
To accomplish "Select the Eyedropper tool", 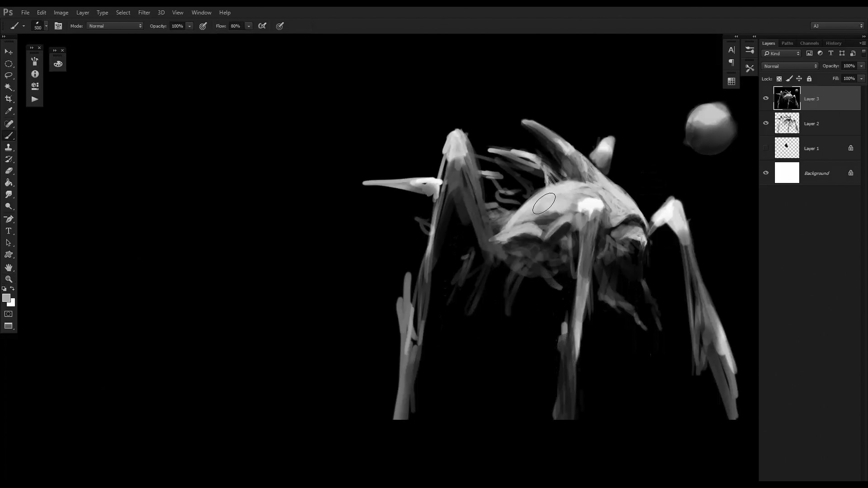I will click(9, 111).
